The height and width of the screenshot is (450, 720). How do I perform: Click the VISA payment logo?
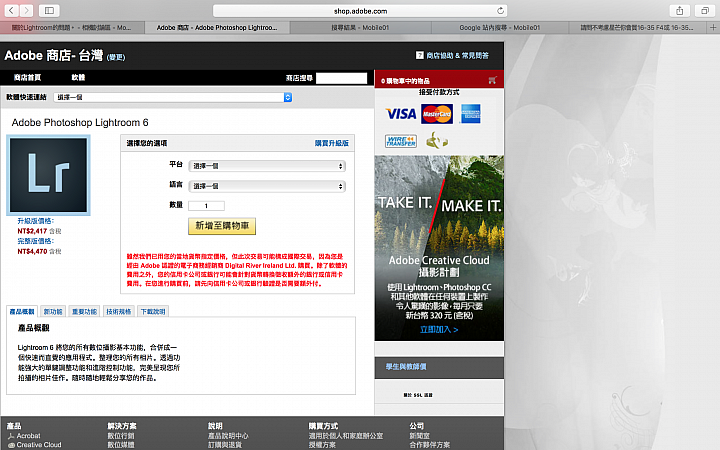(401, 114)
